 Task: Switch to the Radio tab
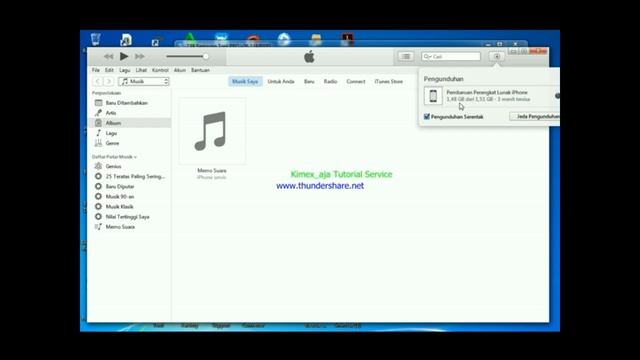point(330,82)
